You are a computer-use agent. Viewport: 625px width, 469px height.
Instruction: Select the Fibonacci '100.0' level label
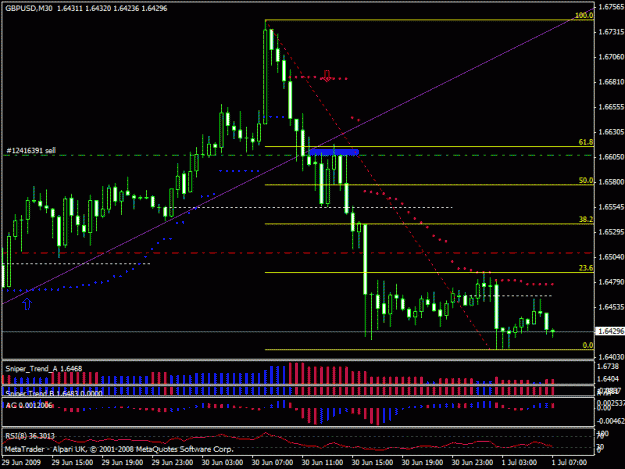click(x=584, y=16)
